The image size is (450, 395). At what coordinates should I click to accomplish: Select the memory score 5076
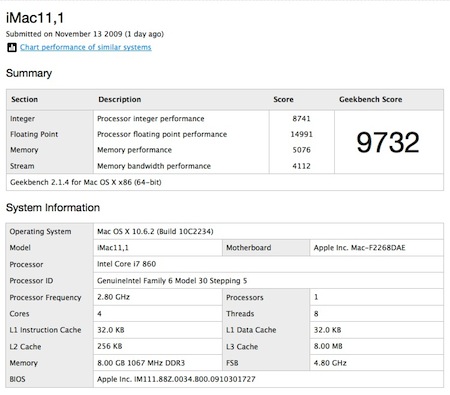pyautogui.click(x=301, y=150)
